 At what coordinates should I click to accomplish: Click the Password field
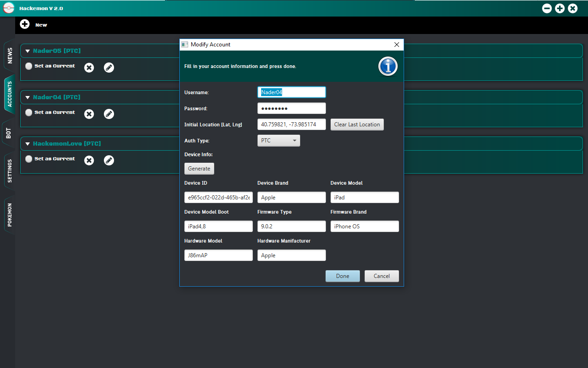point(291,108)
